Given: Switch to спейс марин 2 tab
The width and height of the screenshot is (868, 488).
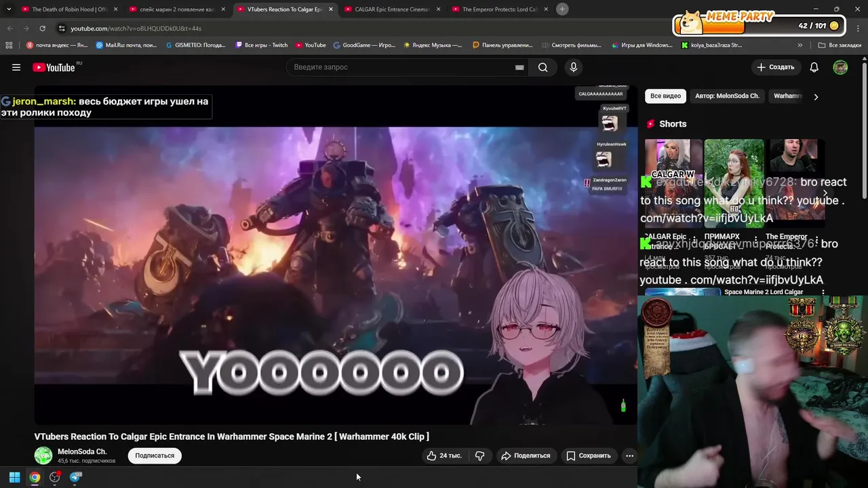Looking at the screenshot, I should pos(178,9).
